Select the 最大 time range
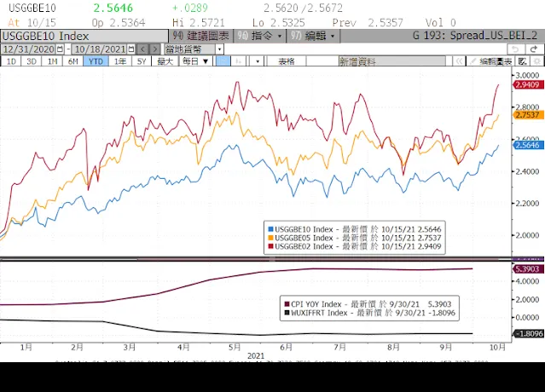 (165, 61)
